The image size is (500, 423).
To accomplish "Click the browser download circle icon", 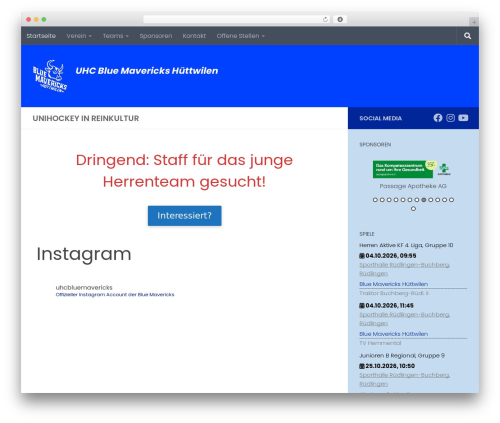I will click(x=340, y=19).
